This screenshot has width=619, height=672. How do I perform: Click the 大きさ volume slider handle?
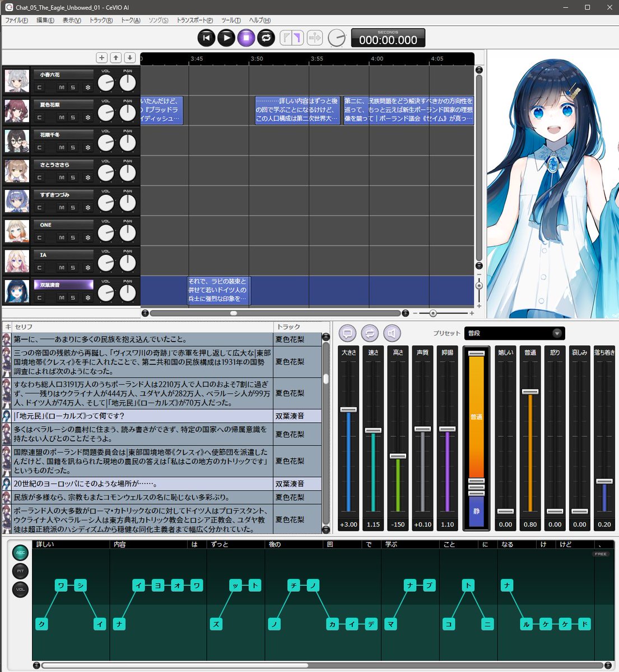tap(348, 409)
